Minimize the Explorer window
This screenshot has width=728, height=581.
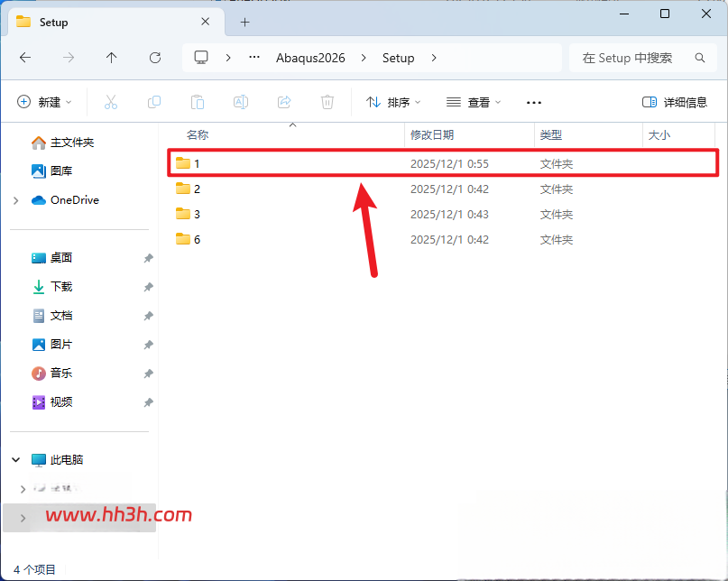coord(624,14)
